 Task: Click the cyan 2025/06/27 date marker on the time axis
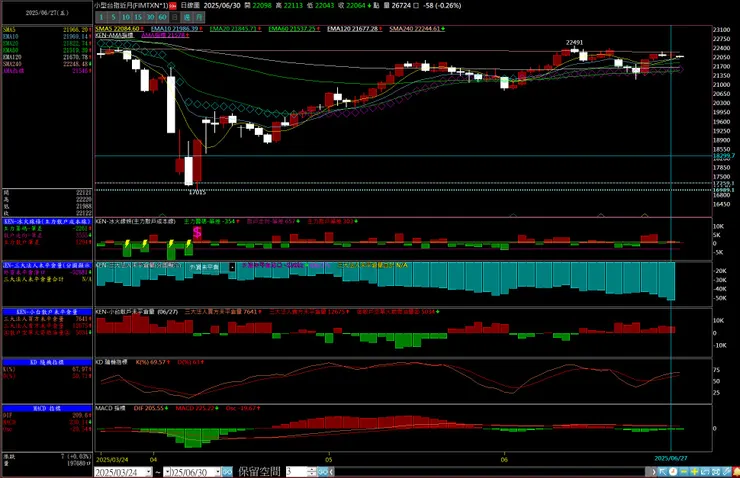pyautogui.click(x=671, y=459)
